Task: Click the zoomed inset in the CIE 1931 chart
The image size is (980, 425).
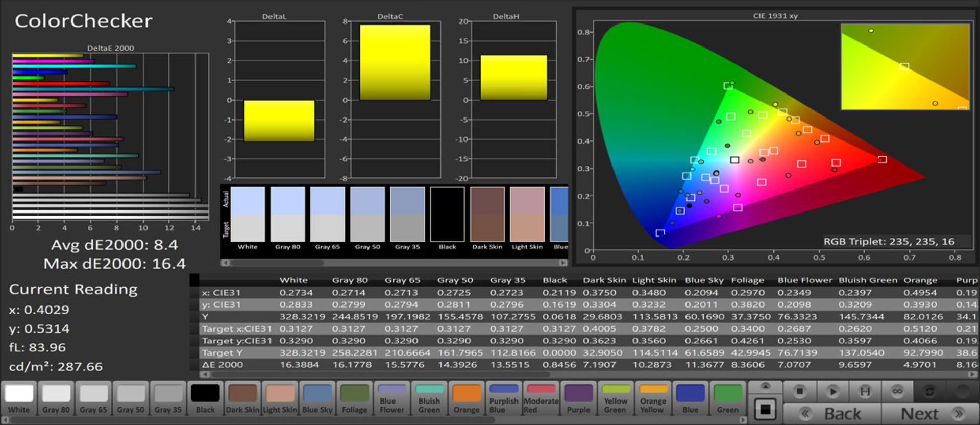Action: 904,67
